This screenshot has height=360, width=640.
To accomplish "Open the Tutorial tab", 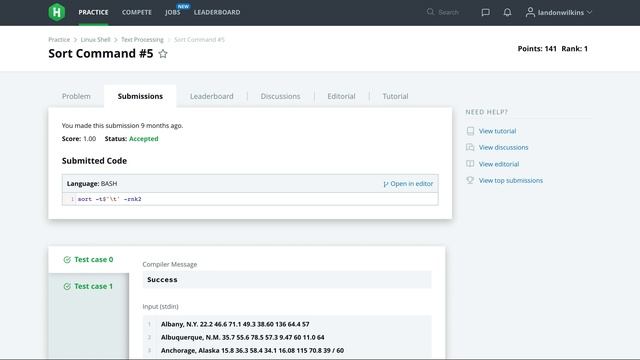I will (x=395, y=96).
